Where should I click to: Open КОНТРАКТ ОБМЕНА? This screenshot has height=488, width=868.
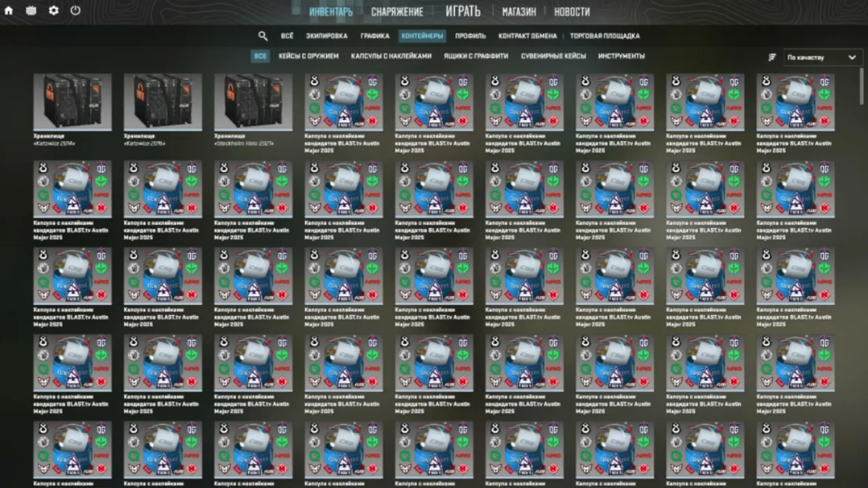click(x=528, y=36)
